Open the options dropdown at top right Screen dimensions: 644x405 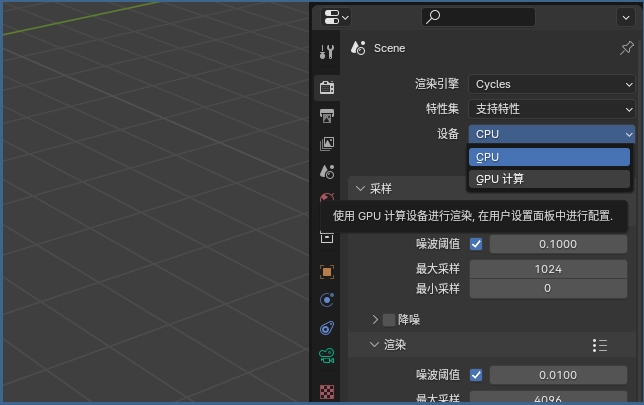[626, 17]
